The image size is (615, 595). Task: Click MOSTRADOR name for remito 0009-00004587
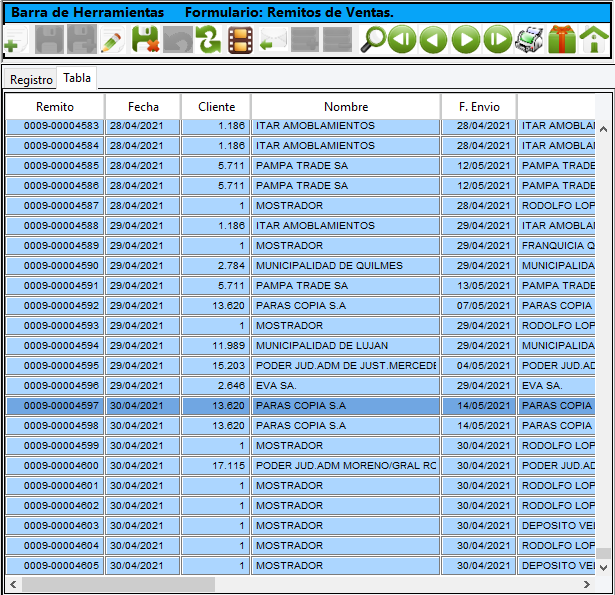point(346,206)
